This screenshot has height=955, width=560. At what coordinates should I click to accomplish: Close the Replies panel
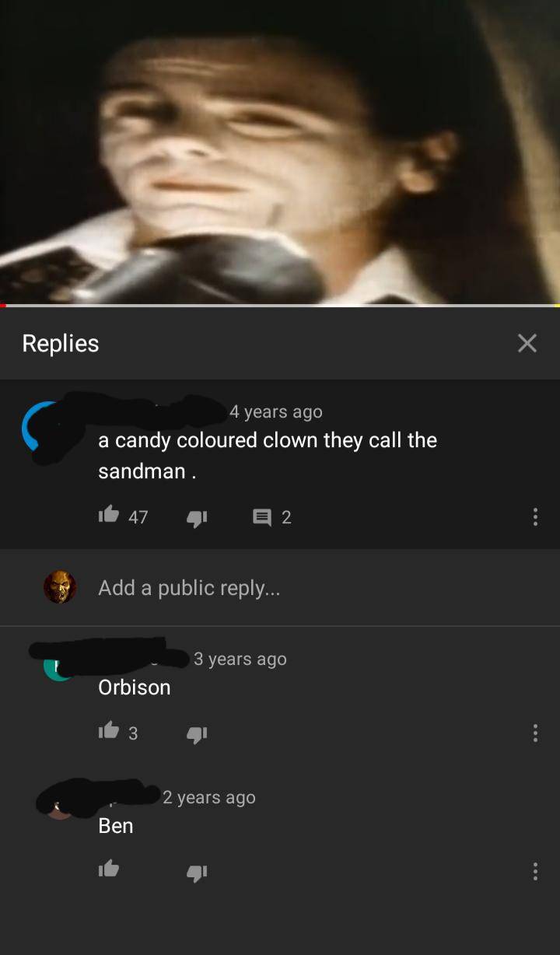point(527,343)
